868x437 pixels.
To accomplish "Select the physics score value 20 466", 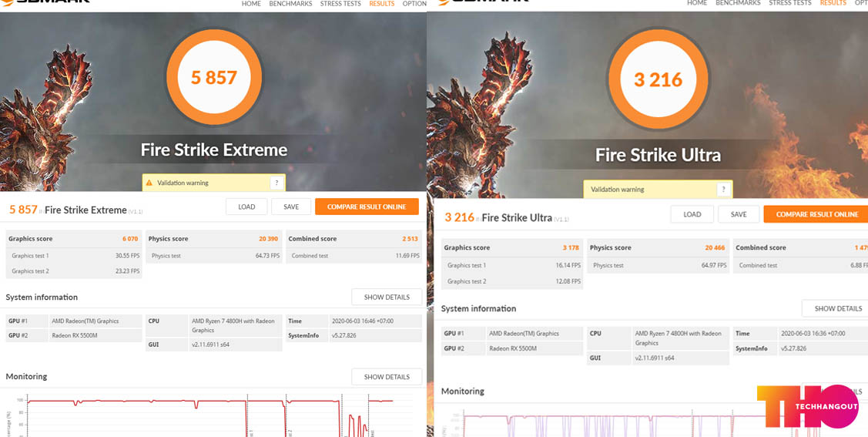I will 715,247.
